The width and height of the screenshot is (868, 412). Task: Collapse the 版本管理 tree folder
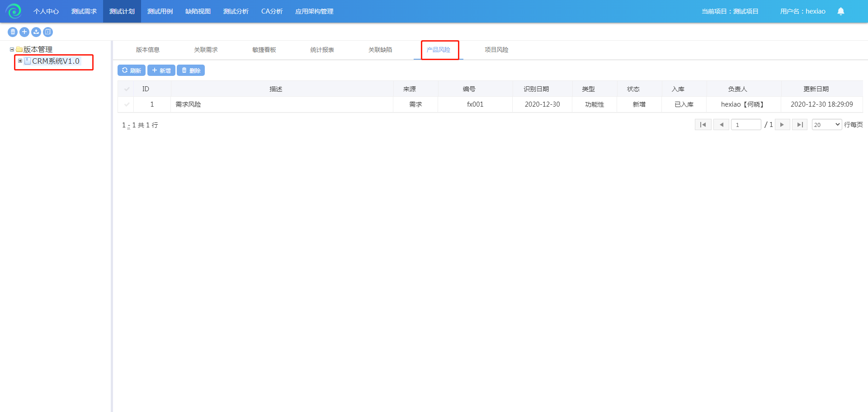(12, 50)
